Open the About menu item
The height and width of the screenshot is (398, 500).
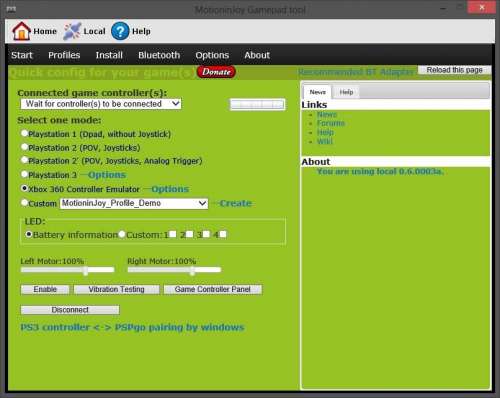257,55
